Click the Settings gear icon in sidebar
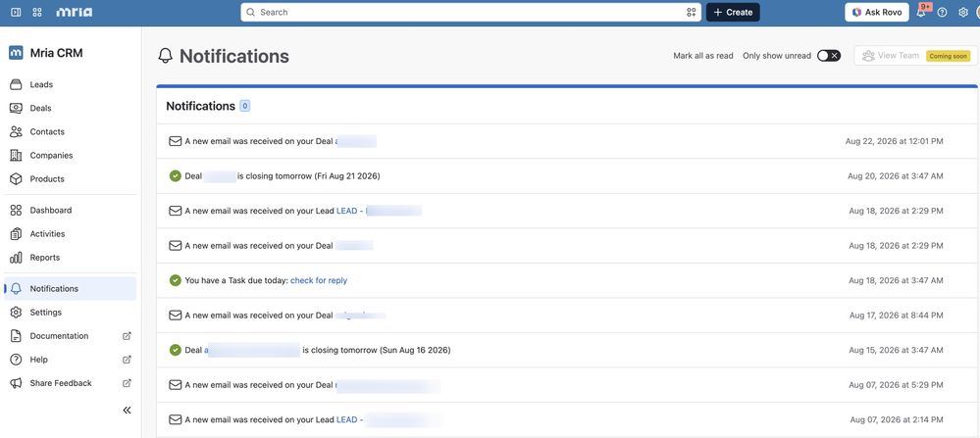The height and width of the screenshot is (438, 980). point(17,312)
